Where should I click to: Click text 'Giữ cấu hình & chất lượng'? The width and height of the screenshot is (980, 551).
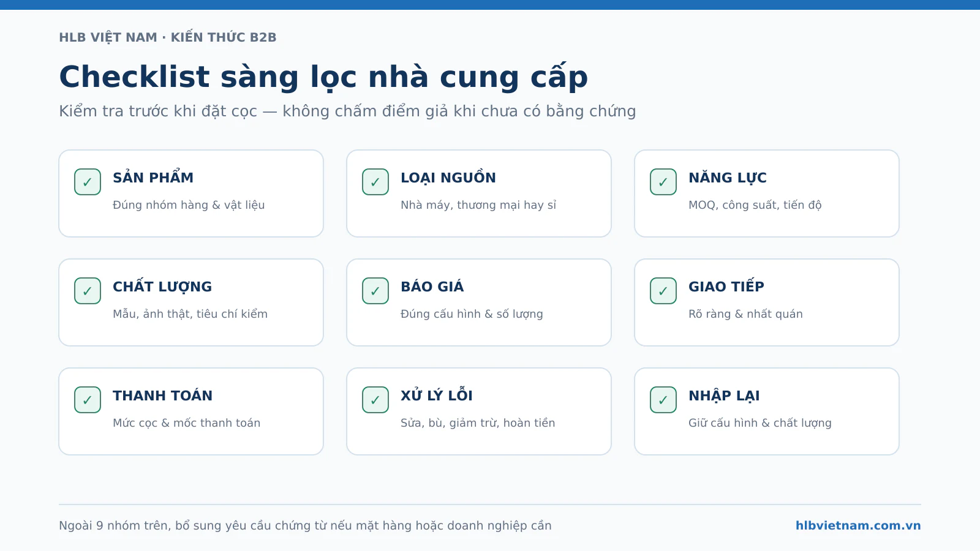coord(760,422)
